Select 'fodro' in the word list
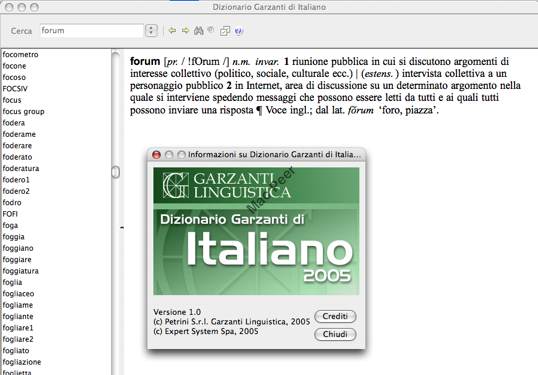Image resolution: width=538 pixels, height=375 pixels. tap(12, 202)
